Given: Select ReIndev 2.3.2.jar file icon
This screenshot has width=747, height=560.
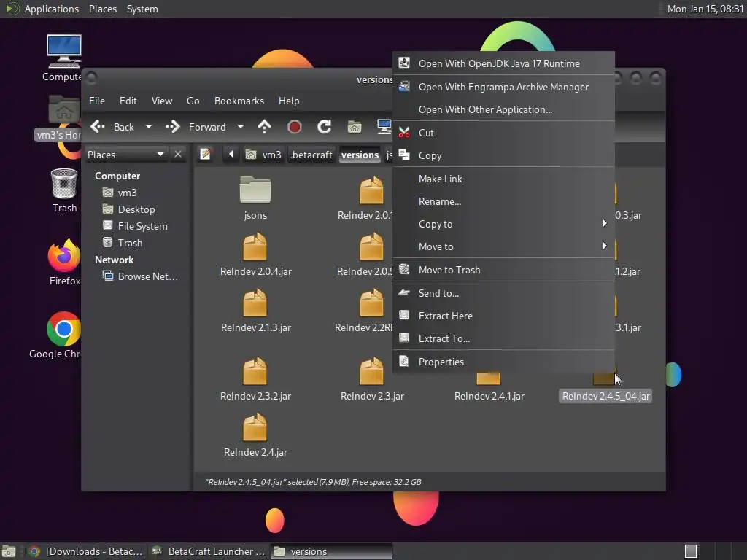Looking at the screenshot, I should tap(255, 371).
